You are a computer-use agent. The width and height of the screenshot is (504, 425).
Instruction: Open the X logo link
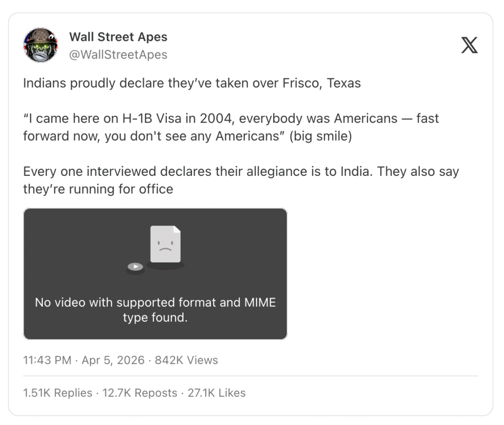(469, 45)
